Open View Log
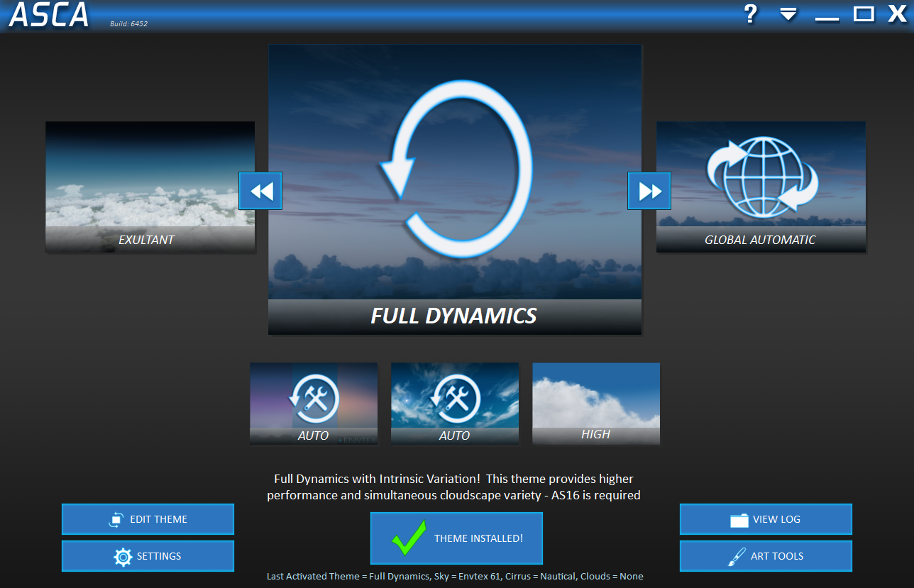Image resolution: width=914 pixels, height=588 pixels. pos(766,519)
